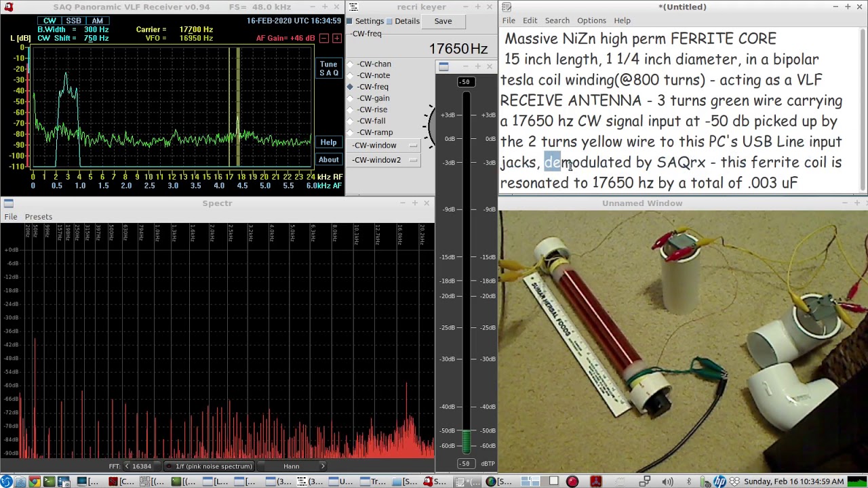Switch to SSB mode tab
This screenshot has width=868, height=488.
coord(73,21)
